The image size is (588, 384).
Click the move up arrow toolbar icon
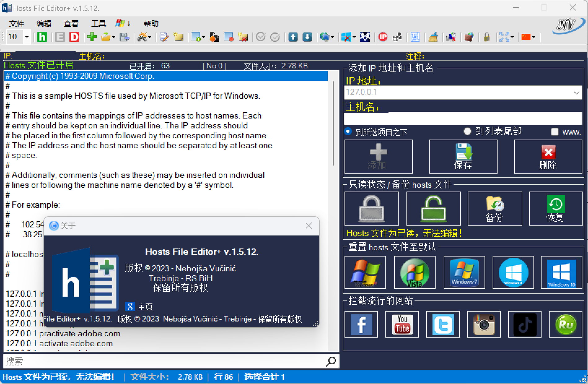click(x=293, y=37)
